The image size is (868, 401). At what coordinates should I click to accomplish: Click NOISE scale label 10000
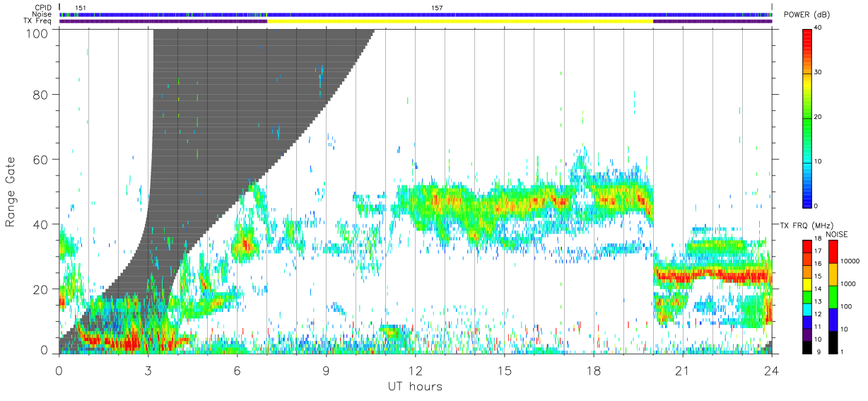(x=850, y=262)
